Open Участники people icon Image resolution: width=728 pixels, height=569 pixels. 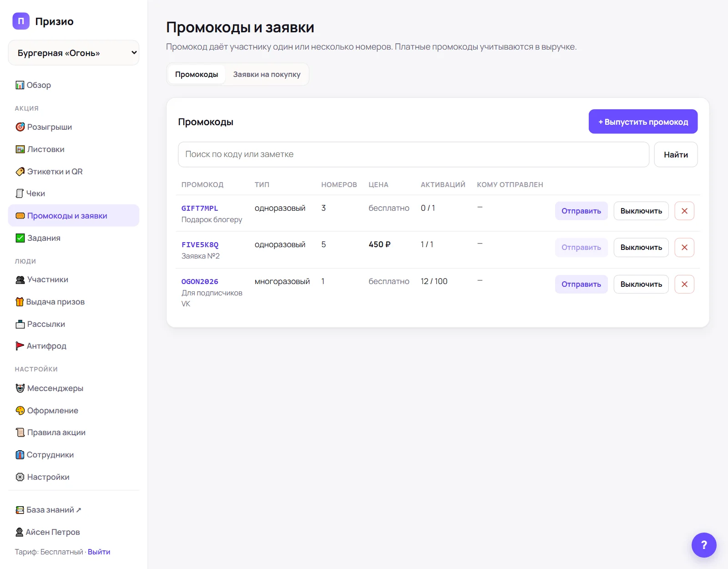(20, 279)
